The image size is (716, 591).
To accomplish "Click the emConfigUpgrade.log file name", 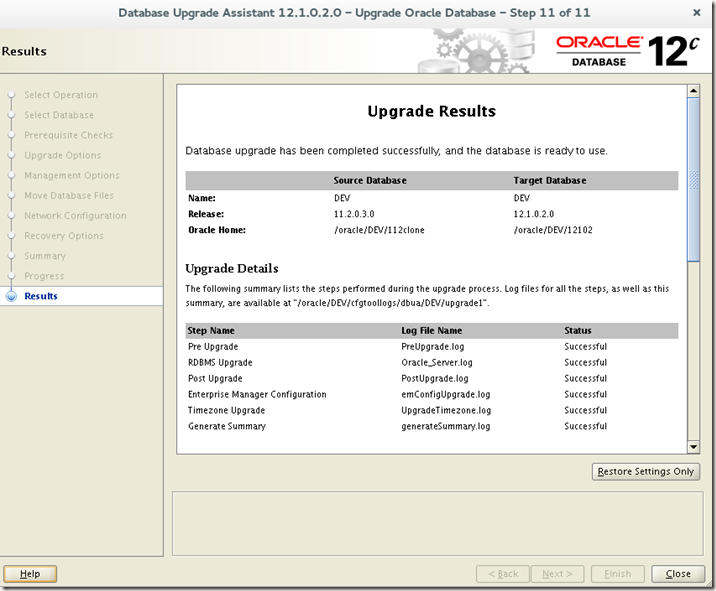I will coord(446,394).
